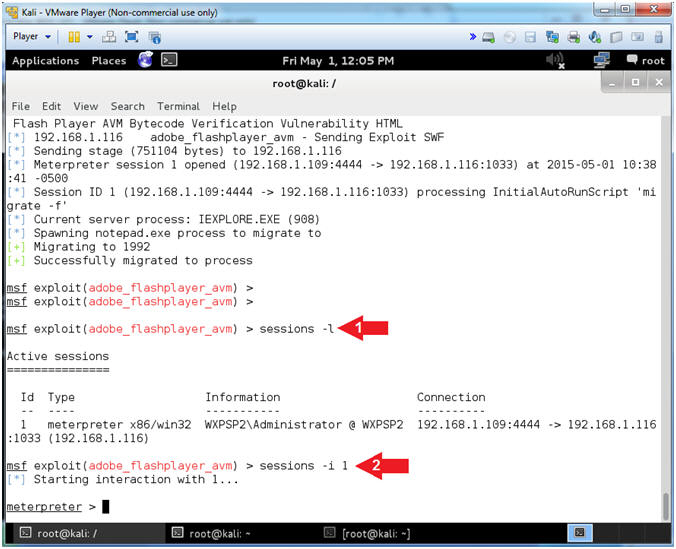Click the grayed folder device icon in VMware toolbar
This screenshot has width=676, height=549.
point(616,38)
